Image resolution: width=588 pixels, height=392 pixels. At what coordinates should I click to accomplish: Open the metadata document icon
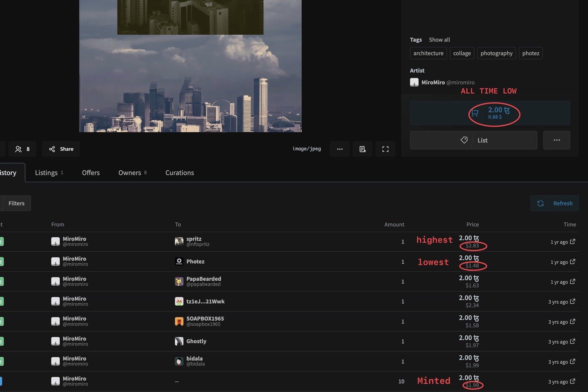coord(362,149)
